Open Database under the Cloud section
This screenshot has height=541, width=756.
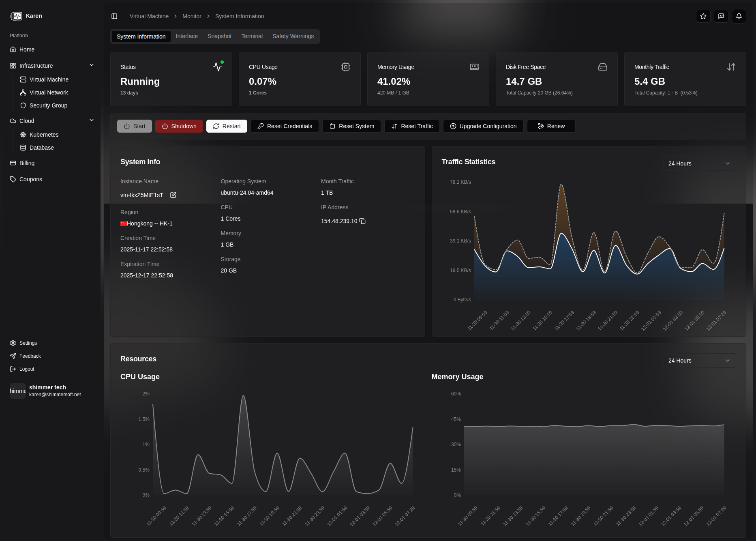tap(41, 148)
